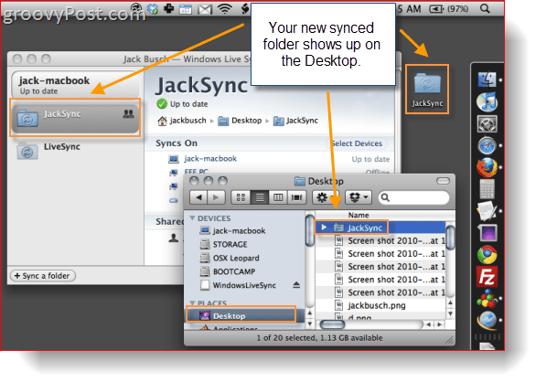Image resolution: width=546 pixels, height=392 pixels.
Task: Go back in the Finder Desktop window
Action: [x=198, y=197]
